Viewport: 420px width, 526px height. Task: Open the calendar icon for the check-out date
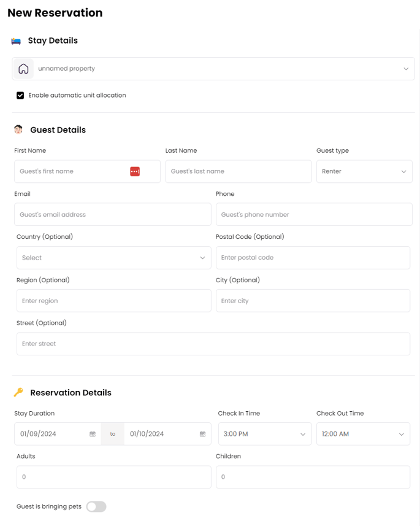[x=202, y=434]
